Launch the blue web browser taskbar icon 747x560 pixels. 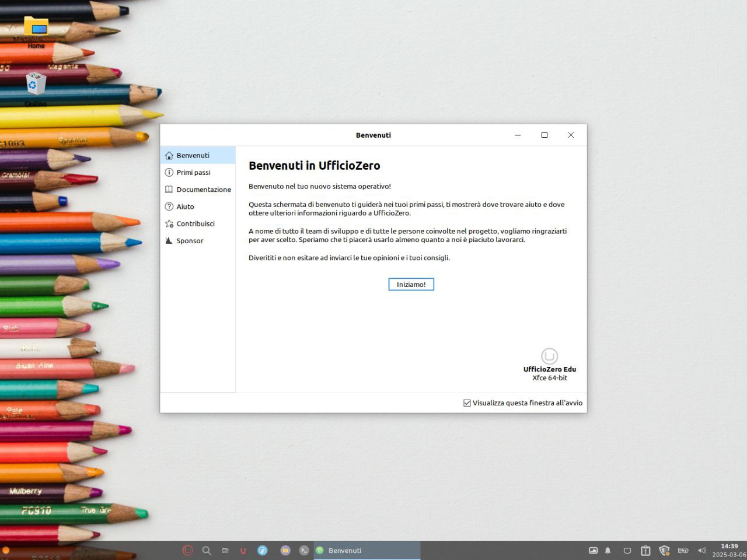(x=263, y=550)
